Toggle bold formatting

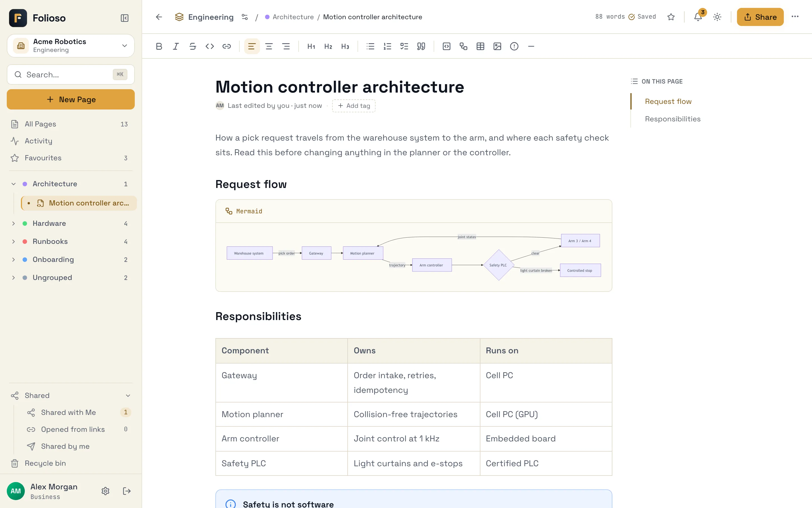[x=159, y=46]
